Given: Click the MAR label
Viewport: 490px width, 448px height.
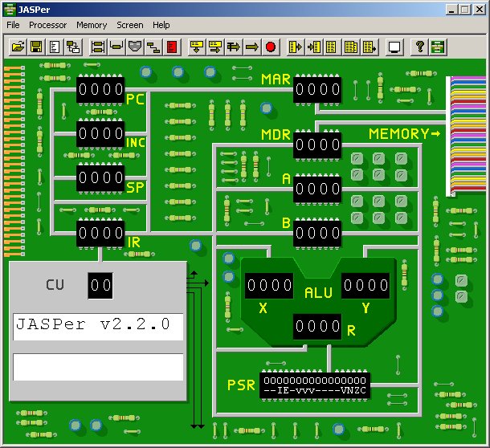Looking at the screenshot, I should (276, 79).
